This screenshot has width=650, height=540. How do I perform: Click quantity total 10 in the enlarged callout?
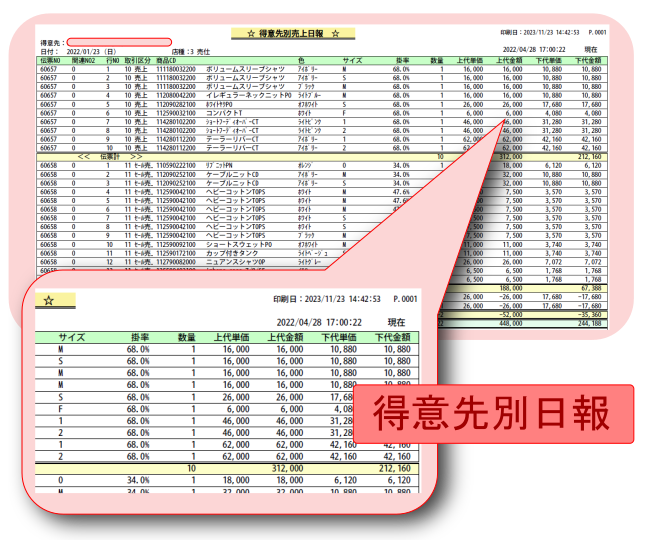(x=191, y=468)
